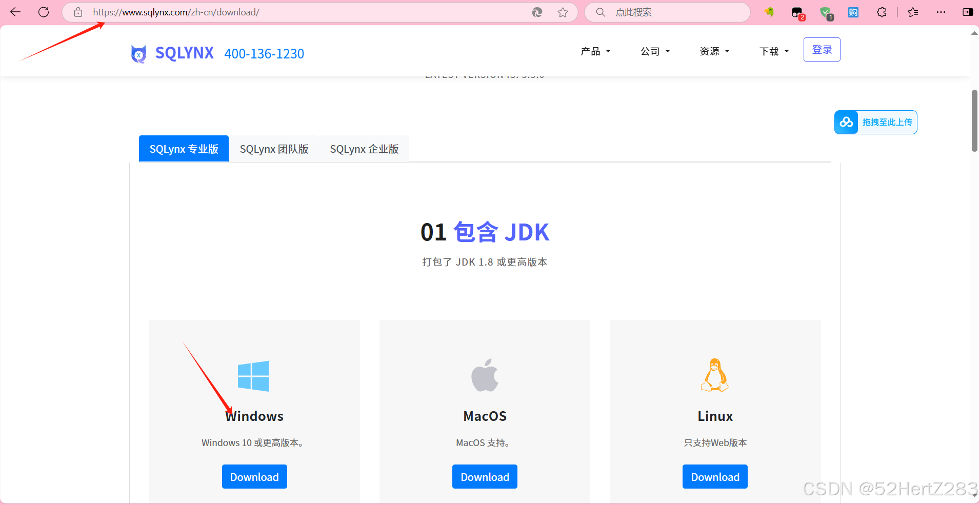Click the Linux penguin icon
Screen dimensions: 980x505
715,375
